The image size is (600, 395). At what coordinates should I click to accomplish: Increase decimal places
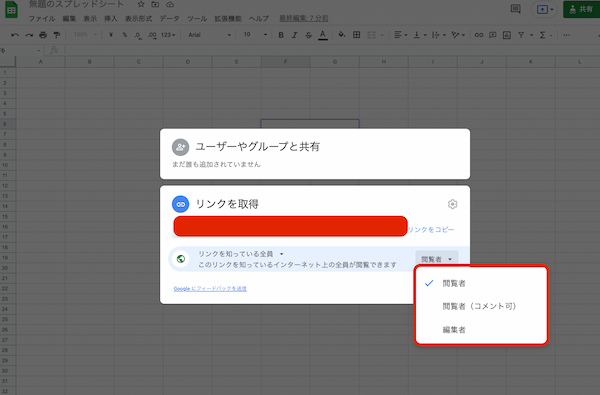pos(152,35)
